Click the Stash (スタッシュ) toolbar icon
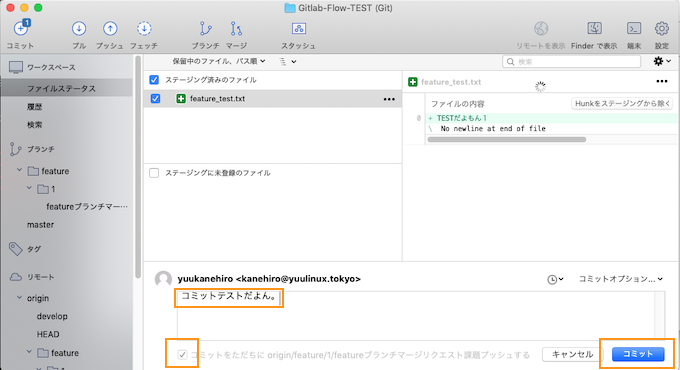This screenshot has height=370, width=680. tap(298, 29)
